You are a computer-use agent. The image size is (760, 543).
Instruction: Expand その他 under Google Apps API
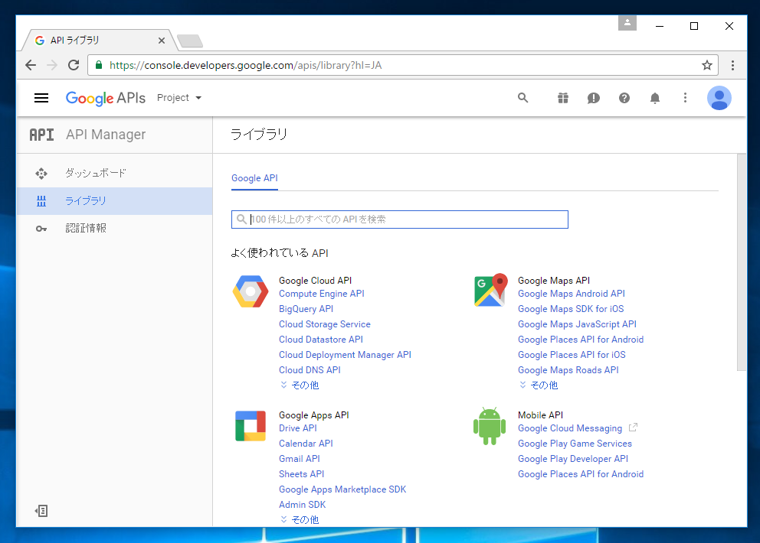[300, 519]
